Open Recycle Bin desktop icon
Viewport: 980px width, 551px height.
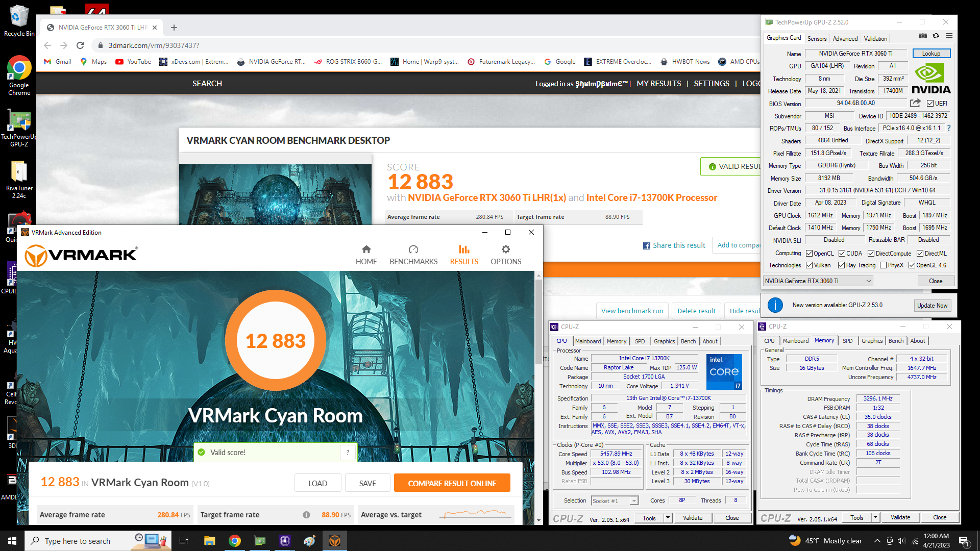(19, 21)
